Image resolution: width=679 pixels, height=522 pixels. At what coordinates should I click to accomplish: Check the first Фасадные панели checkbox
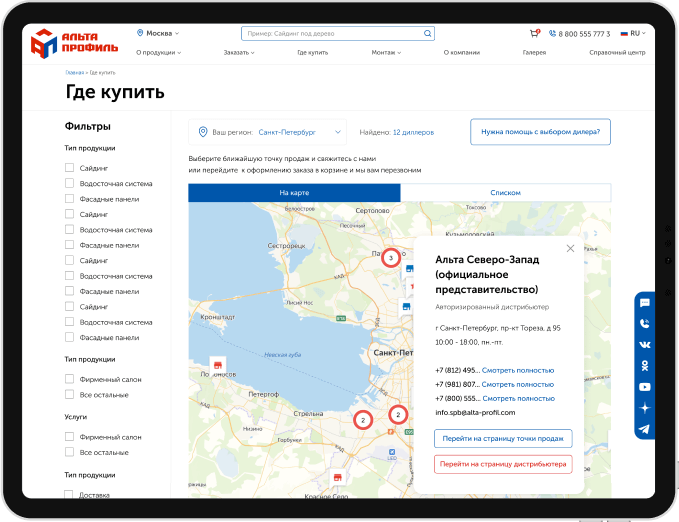(69, 199)
